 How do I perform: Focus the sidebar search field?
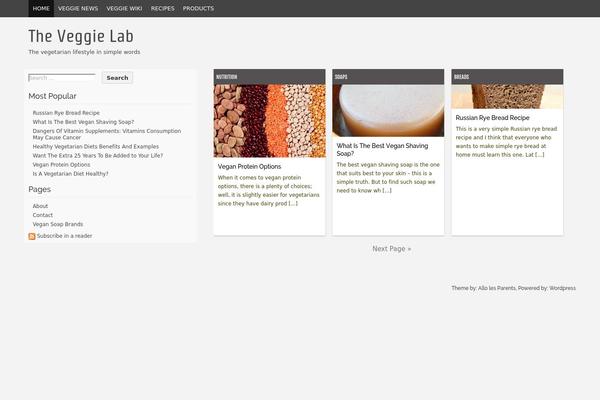(62, 78)
